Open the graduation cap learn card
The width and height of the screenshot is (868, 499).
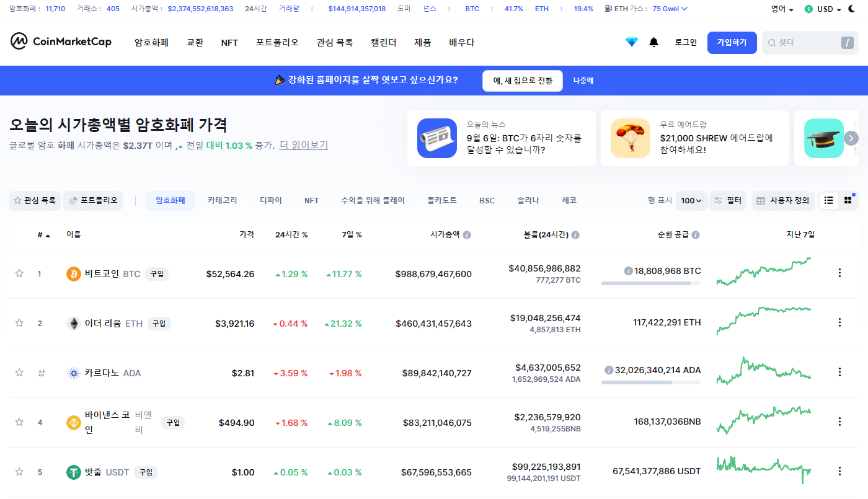[x=824, y=138]
